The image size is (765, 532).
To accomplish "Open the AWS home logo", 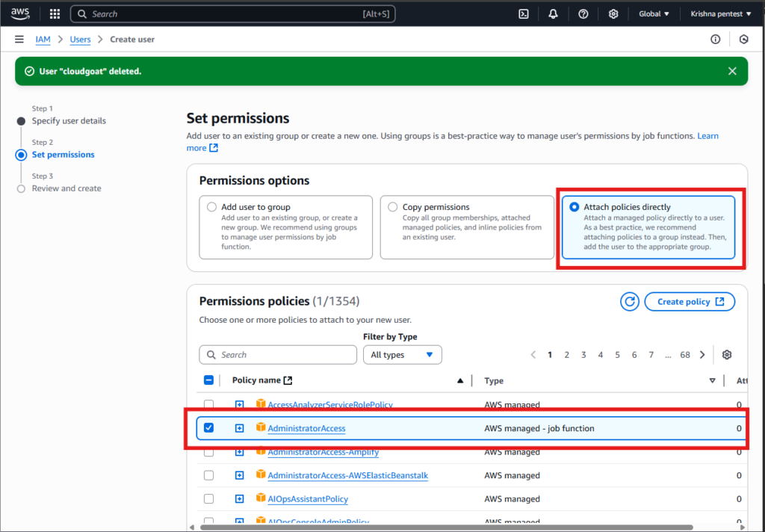I will [20, 13].
